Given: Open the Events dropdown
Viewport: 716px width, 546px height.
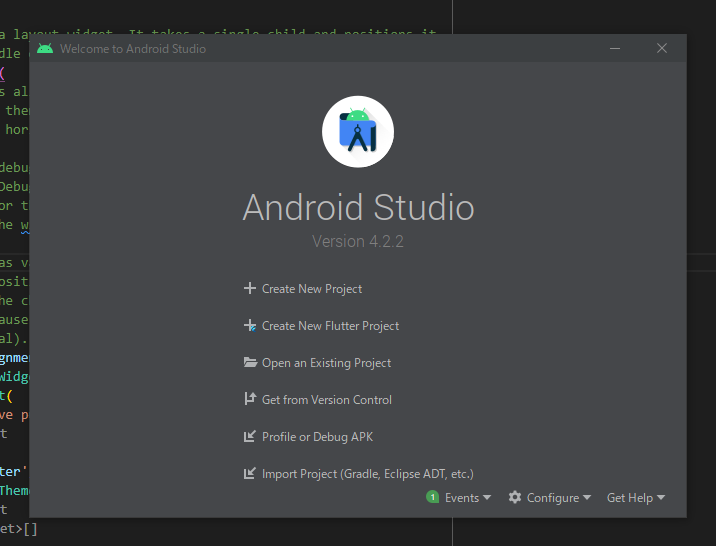Looking at the screenshot, I should point(468,498).
